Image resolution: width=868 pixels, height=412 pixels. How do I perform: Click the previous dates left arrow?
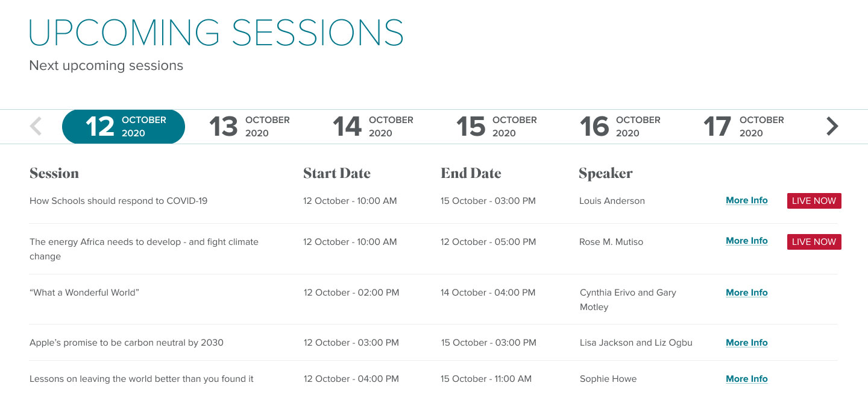pyautogui.click(x=36, y=127)
